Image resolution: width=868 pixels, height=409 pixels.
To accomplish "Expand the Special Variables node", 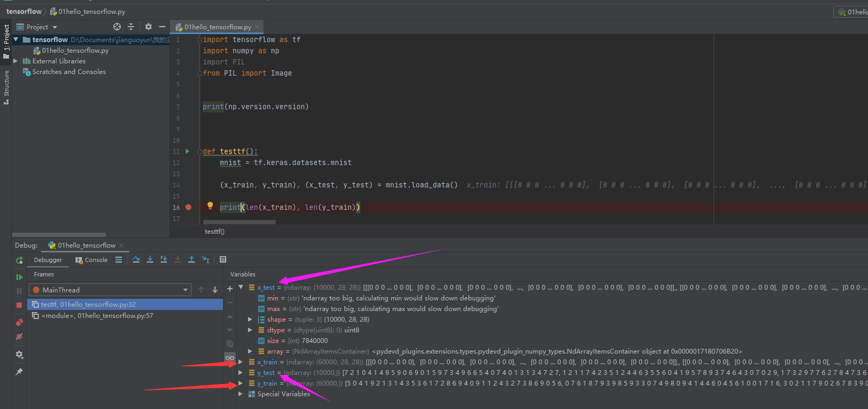I will click(241, 394).
